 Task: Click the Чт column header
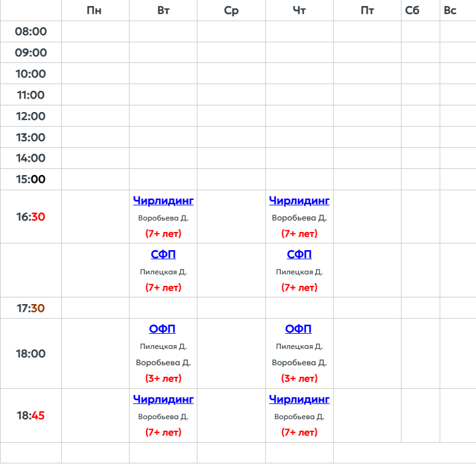(x=299, y=10)
